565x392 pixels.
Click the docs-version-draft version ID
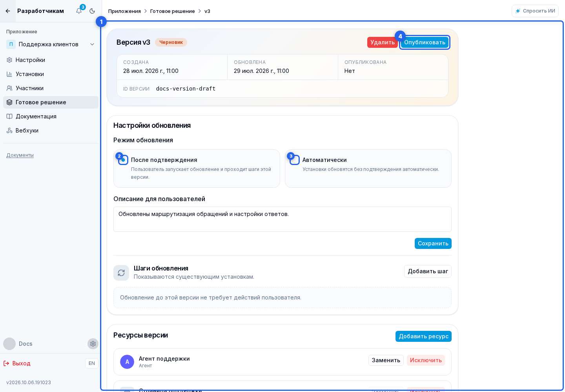[x=186, y=89]
